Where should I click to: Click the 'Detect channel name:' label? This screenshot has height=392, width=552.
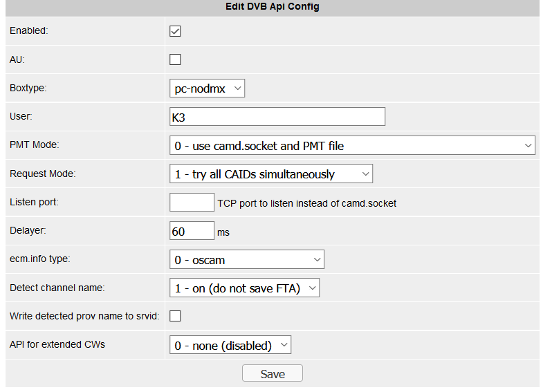(x=57, y=288)
